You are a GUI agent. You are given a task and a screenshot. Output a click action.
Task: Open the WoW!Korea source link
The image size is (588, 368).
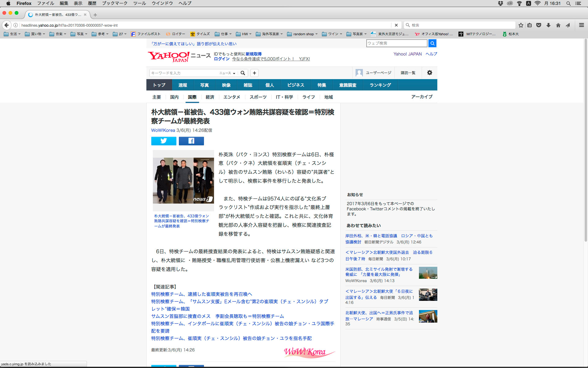[x=163, y=130]
